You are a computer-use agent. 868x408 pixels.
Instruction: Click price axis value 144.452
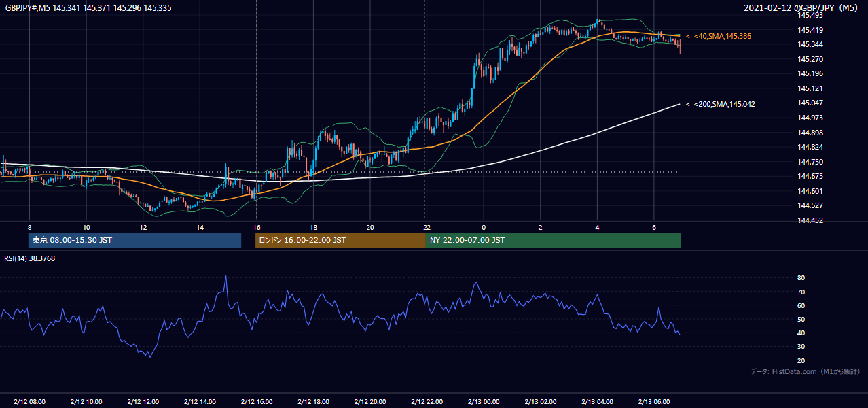click(810, 220)
